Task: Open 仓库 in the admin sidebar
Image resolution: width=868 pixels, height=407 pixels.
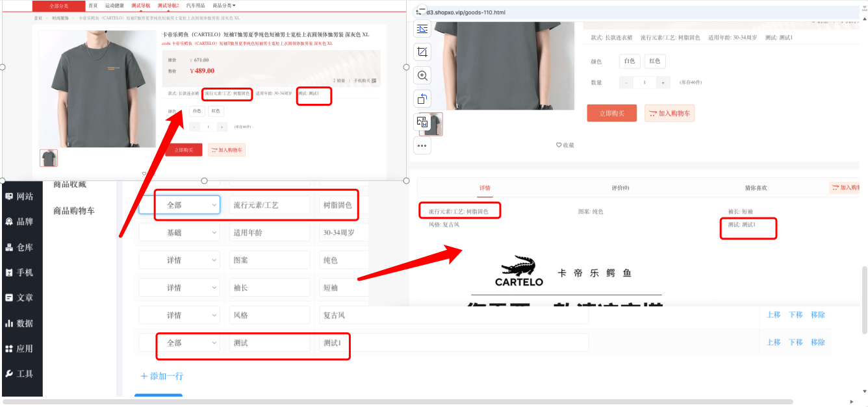Action: click(19, 247)
